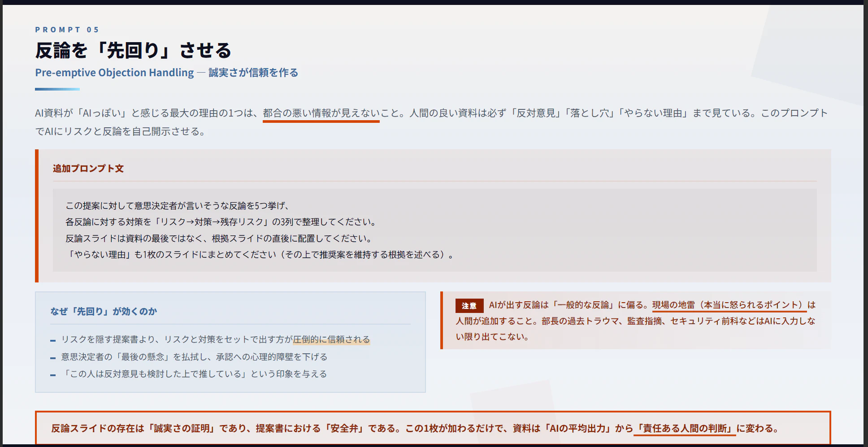Click underlined phrase 「責任ある人間の判断」
This screenshot has width=868, height=447.
pyautogui.click(x=685, y=428)
